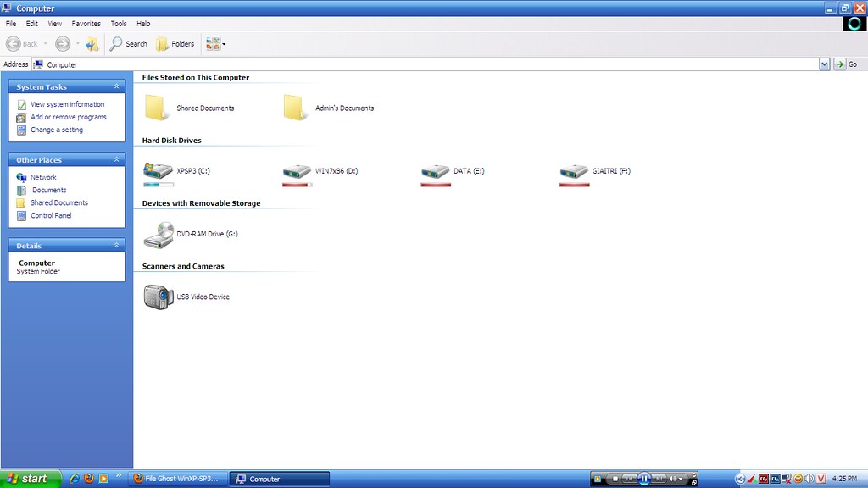Open Shared Documents link in Other Places
This screenshot has width=868, height=488.
coord(59,202)
